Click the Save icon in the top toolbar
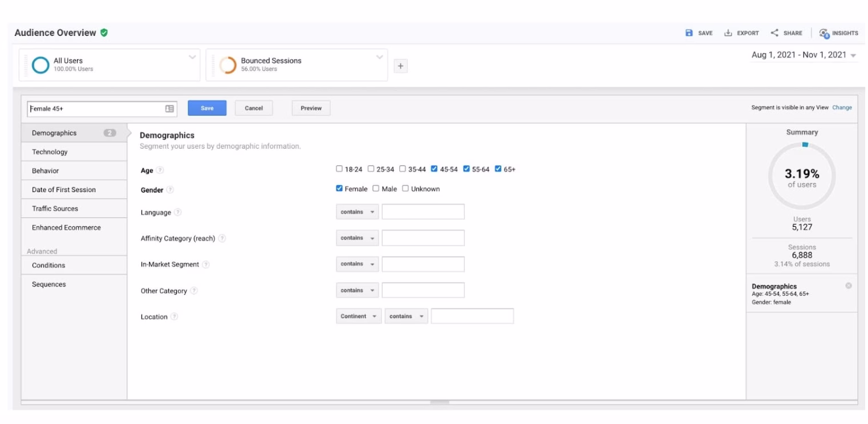This screenshot has width=868, height=424. pos(691,33)
